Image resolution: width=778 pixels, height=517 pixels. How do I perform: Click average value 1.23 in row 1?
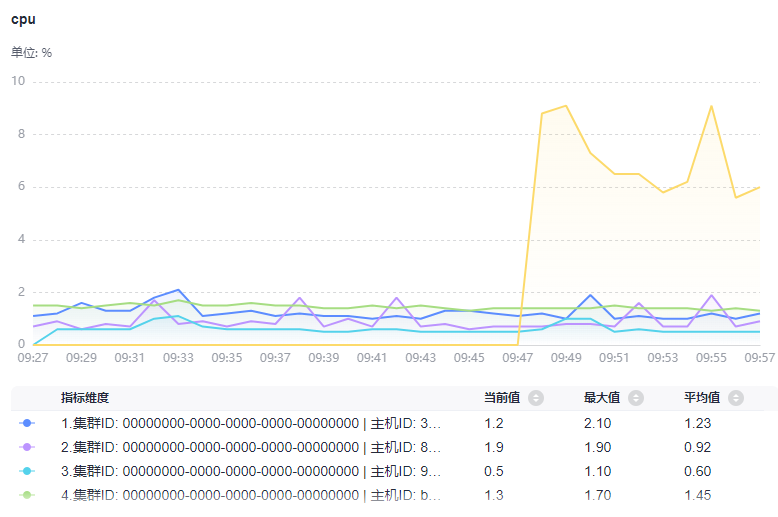click(698, 423)
